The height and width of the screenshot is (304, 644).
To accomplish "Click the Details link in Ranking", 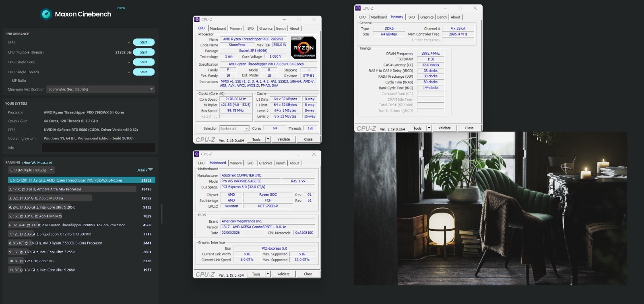I will 142,170.
